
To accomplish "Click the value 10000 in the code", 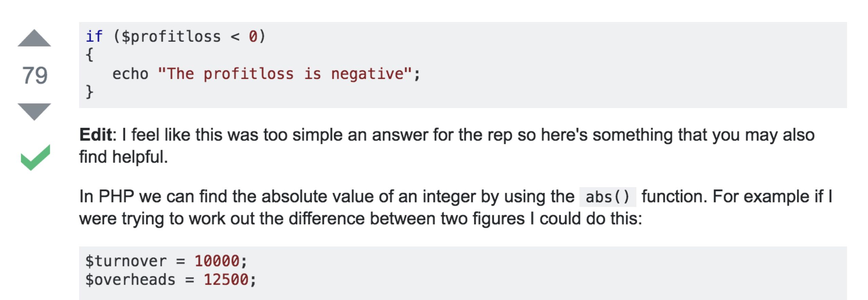I will [x=217, y=261].
